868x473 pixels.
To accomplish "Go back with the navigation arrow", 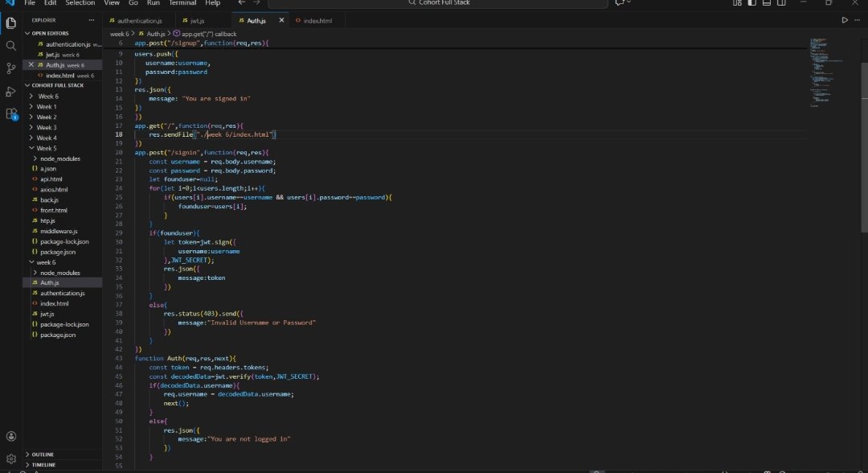I will click(241, 2).
